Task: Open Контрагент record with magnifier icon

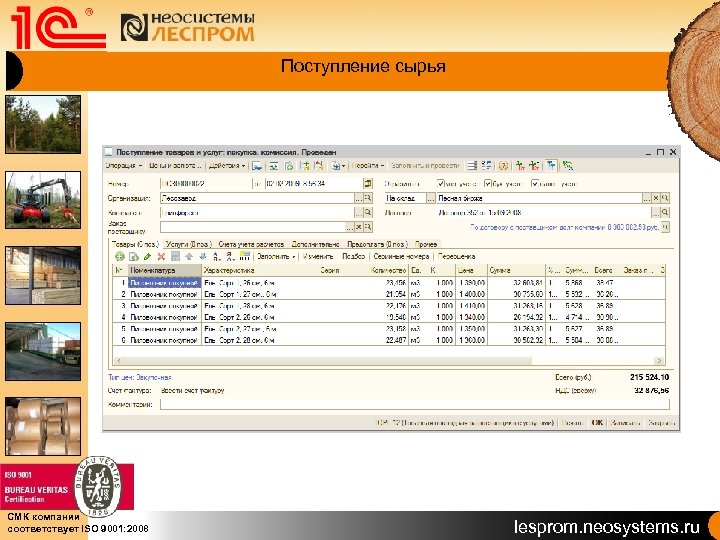Action: 368,213
